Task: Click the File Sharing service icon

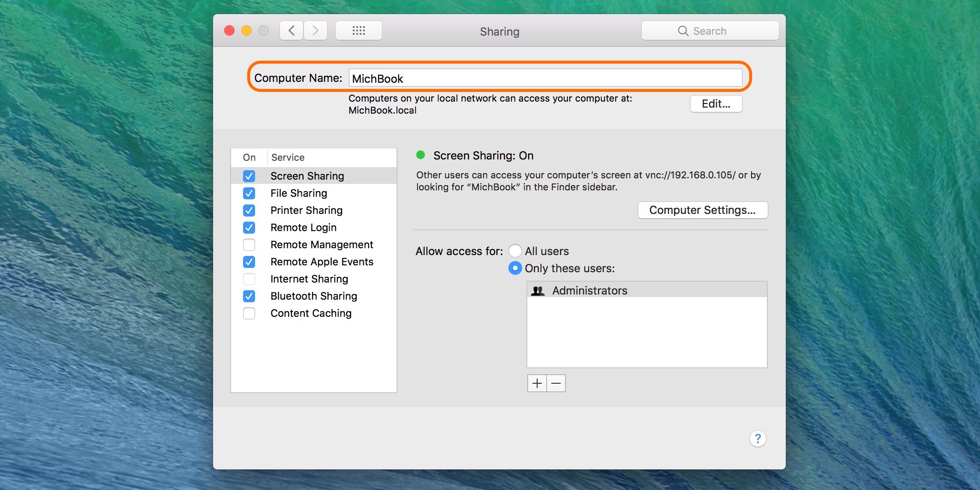Action: click(248, 192)
